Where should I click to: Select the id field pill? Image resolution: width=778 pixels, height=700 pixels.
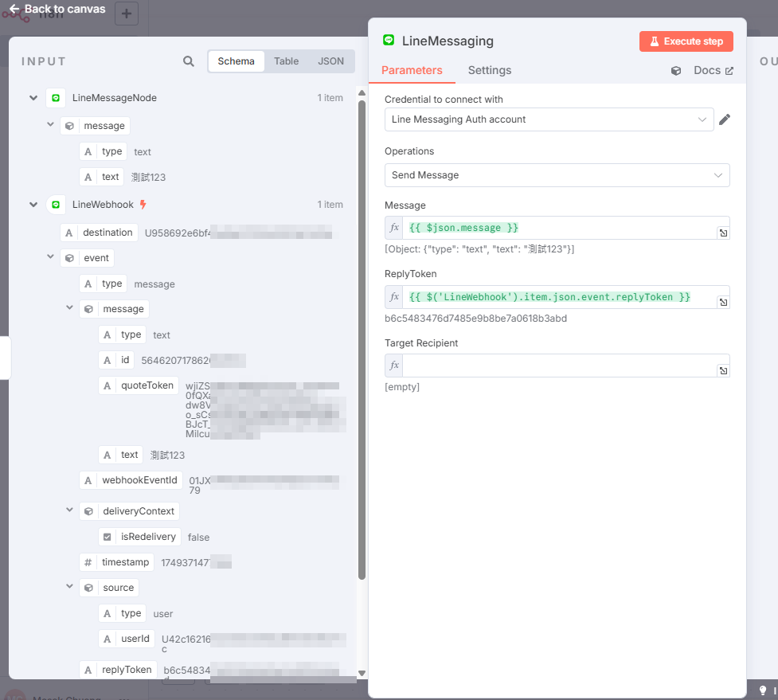(x=116, y=360)
